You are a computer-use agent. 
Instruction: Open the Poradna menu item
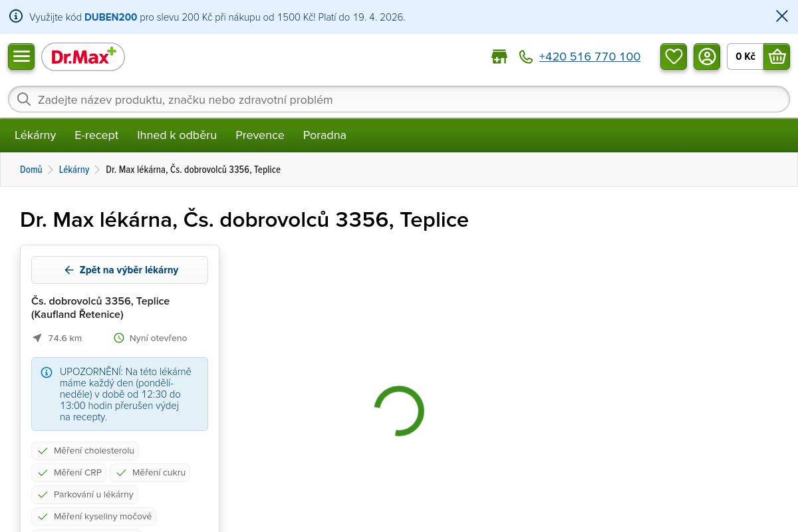[x=325, y=135]
